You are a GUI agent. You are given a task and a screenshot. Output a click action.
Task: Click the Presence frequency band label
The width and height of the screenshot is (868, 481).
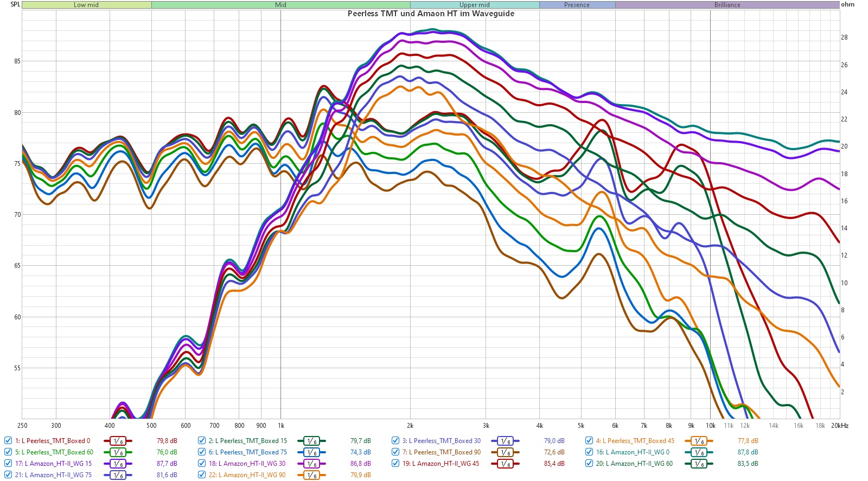[x=577, y=5]
